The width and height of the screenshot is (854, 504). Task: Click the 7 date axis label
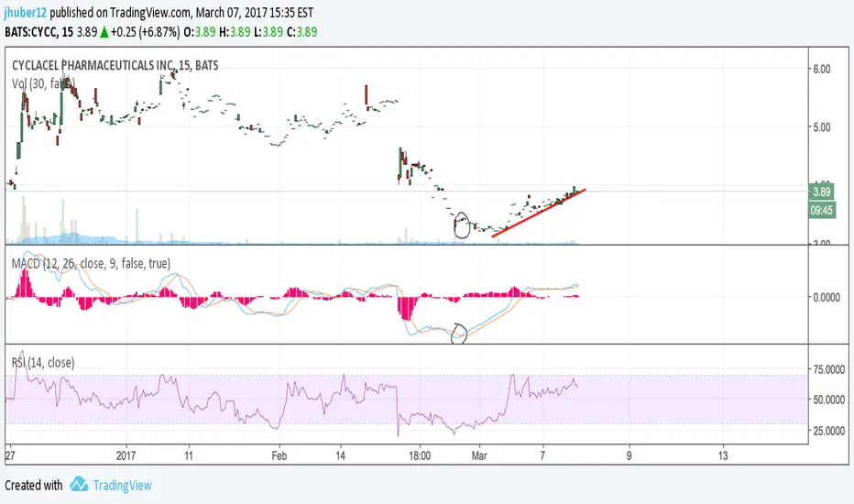(x=542, y=455)
